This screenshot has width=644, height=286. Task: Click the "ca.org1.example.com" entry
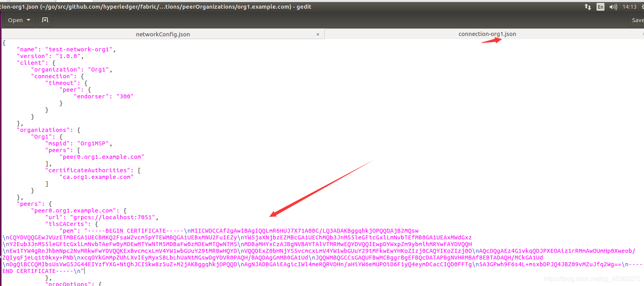(x=96, y=177)
